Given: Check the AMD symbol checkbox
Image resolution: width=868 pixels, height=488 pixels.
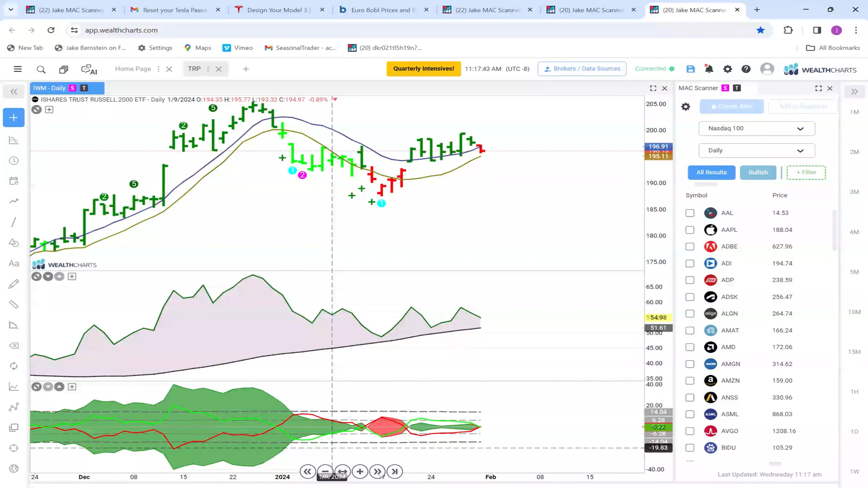Looking at the screenshot, I should (690, 347).
